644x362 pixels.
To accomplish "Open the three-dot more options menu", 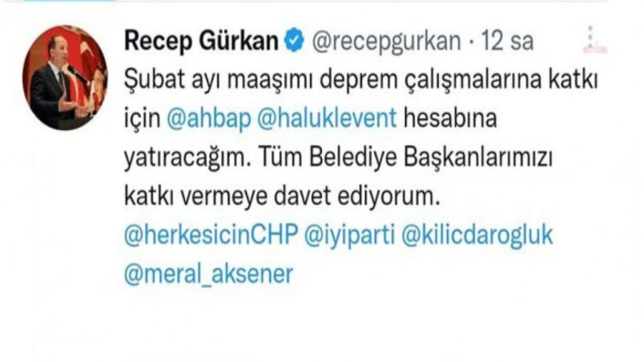I will (x=590, y=34).
